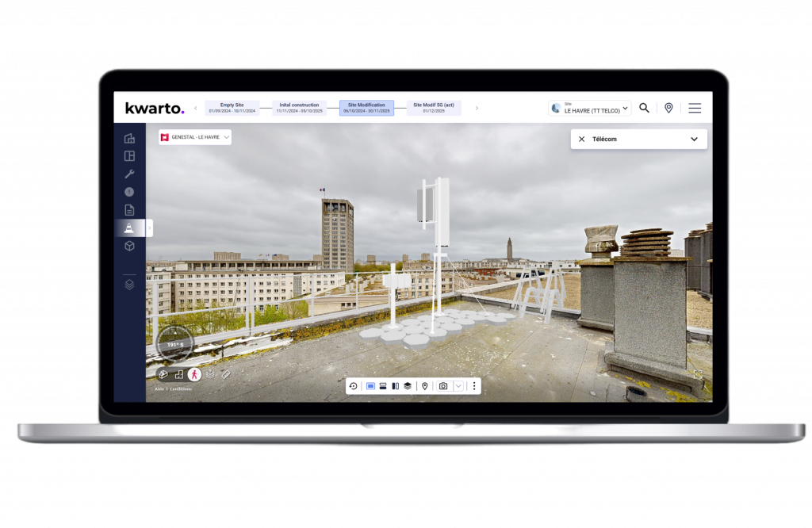Toggle the single-view layout button
This screenshot has height=528, width=812.
[370, 386]
